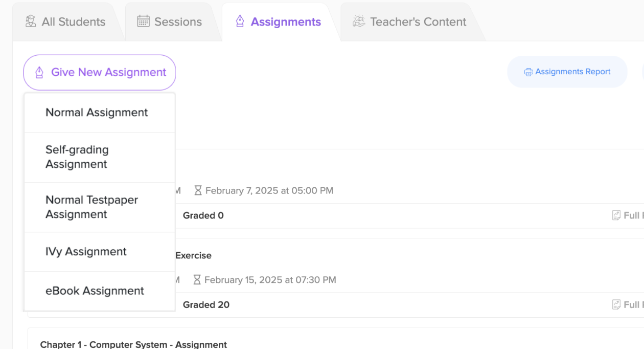Click the hourglass icon beside February 15 deadline
The width and height of the screenshot is (644, 349).
tap(197, 280)
